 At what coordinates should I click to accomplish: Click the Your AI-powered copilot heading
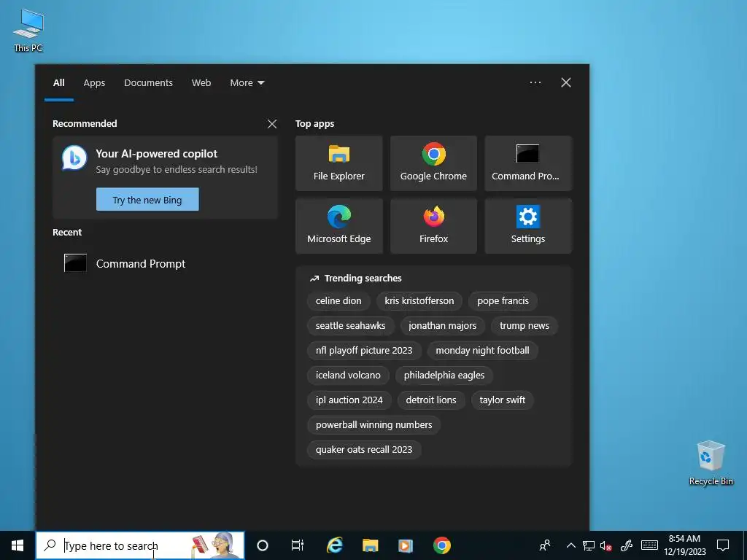(x=156, y=154)
